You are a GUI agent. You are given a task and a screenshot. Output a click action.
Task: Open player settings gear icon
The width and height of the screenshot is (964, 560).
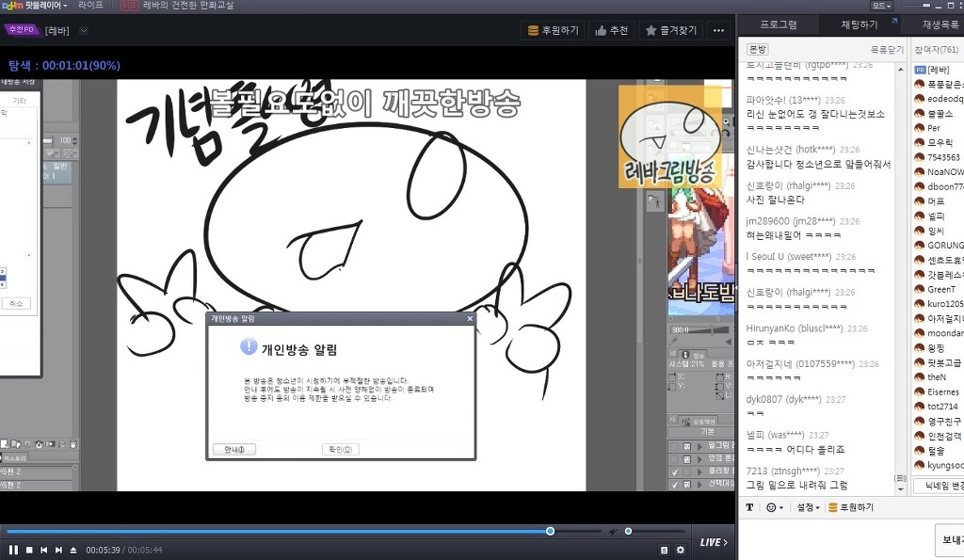[681, 550]
